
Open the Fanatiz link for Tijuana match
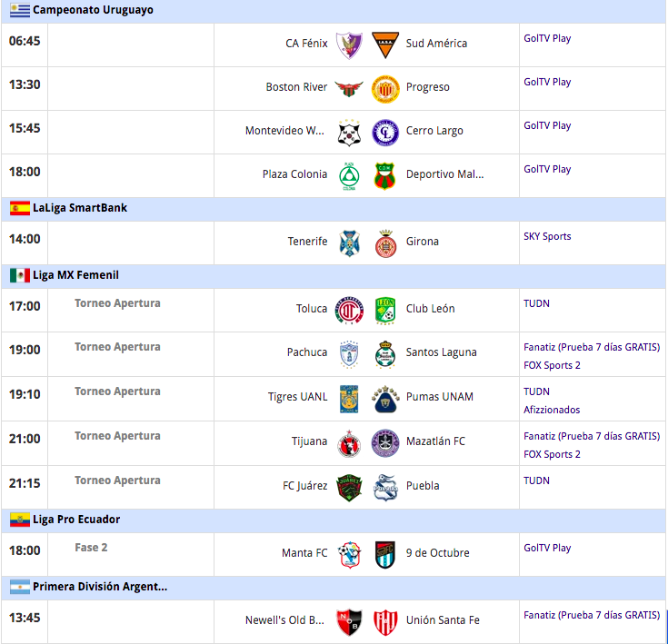click(x=592, y=436)
